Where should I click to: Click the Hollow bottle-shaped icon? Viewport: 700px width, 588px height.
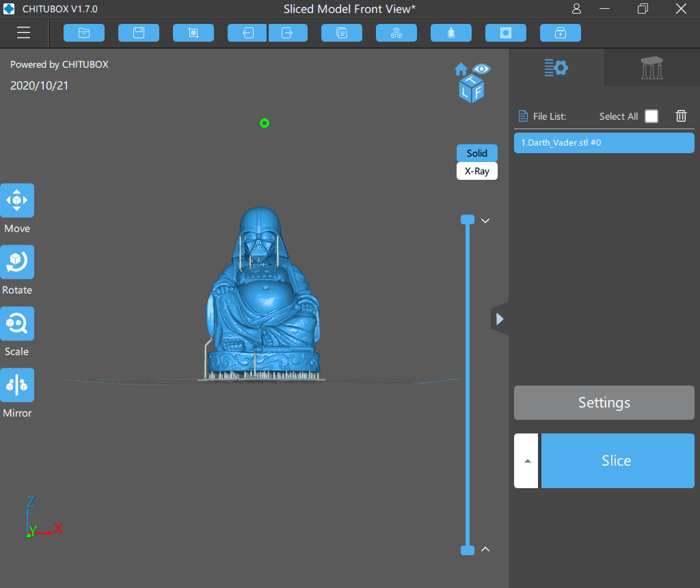(x=451, y=33)
